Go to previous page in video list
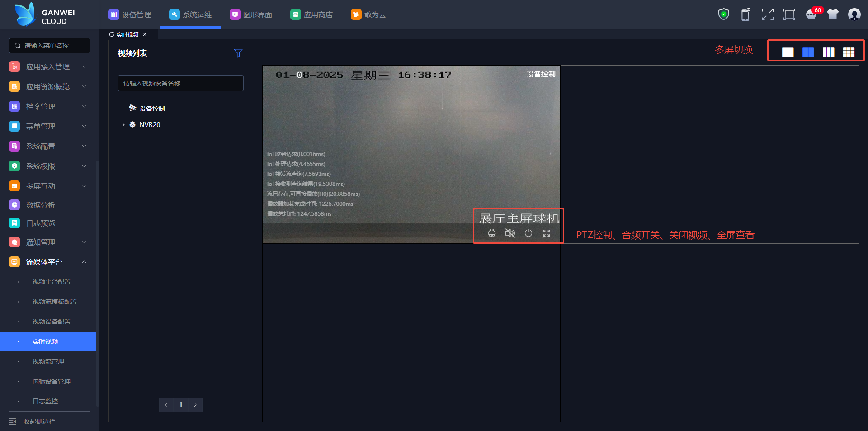This screenshot has width=868, height=431. pyautogui.click(x=166, y=405)
